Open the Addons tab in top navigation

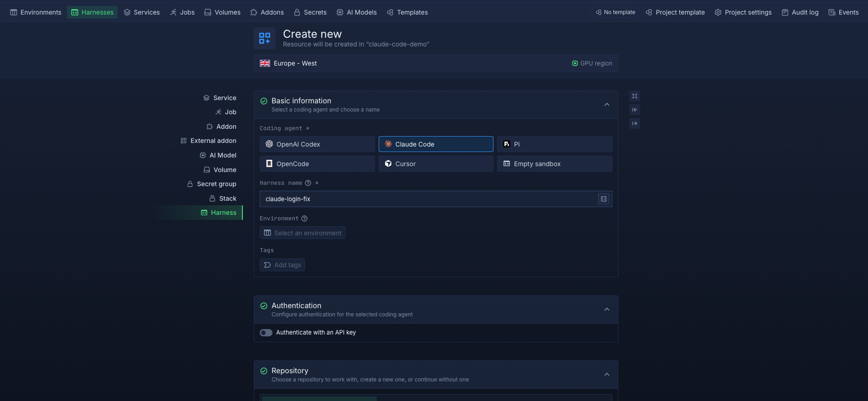pyautogui.click(x=267, y=12)
